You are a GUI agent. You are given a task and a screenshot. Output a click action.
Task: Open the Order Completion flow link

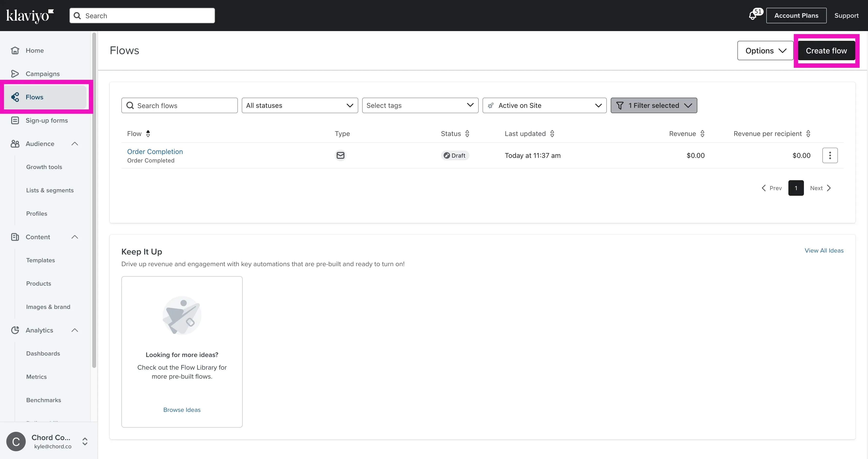click(x=155, y=152)
